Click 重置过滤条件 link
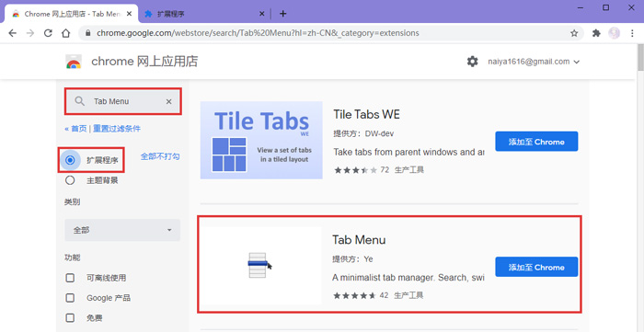The height and width of the screenshot is (332, 644). 117,129
